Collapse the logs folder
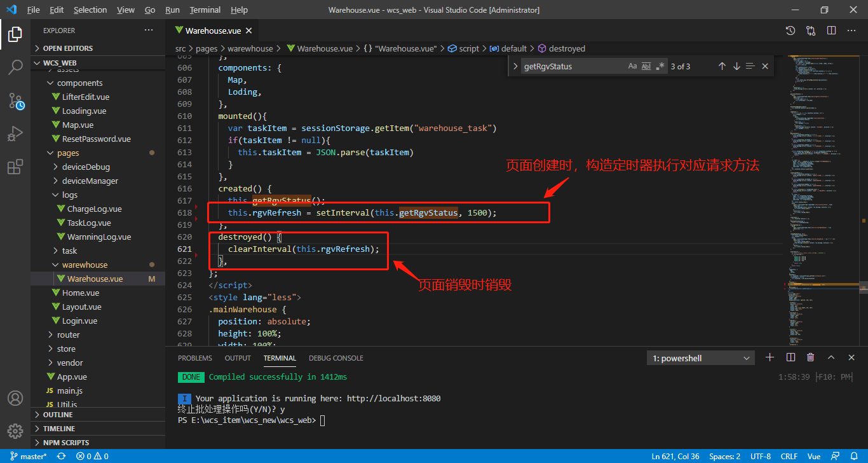Screen dimensions: 868x463 [x=98, y=195]
